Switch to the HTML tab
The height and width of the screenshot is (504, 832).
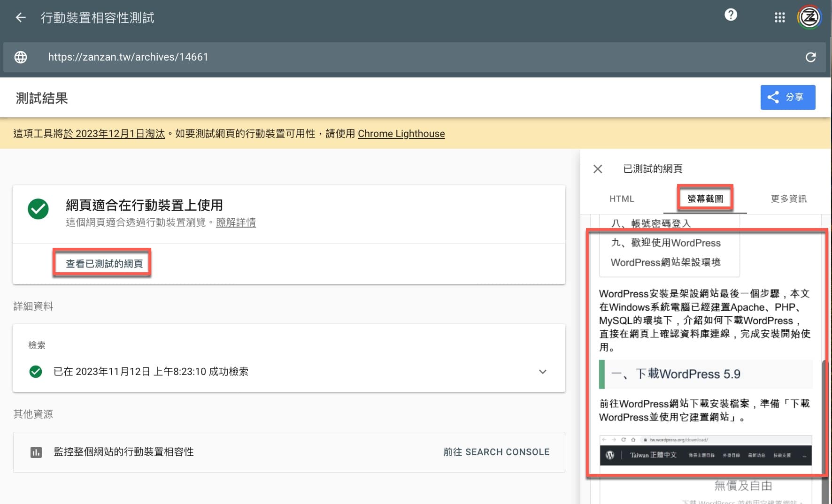click(x=622, y=199)
